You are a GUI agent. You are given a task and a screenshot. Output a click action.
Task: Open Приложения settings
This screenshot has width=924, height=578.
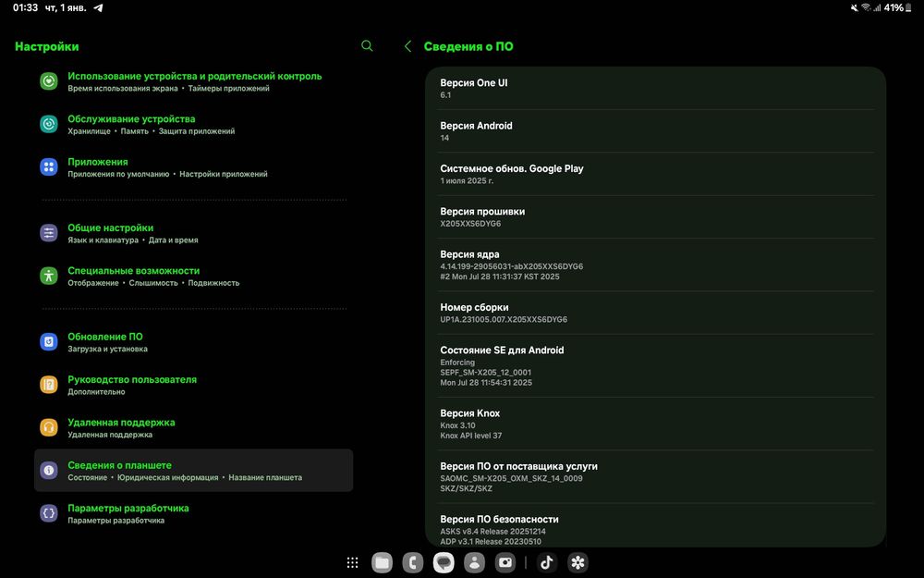pyautogui.click(x=194, y=166)
